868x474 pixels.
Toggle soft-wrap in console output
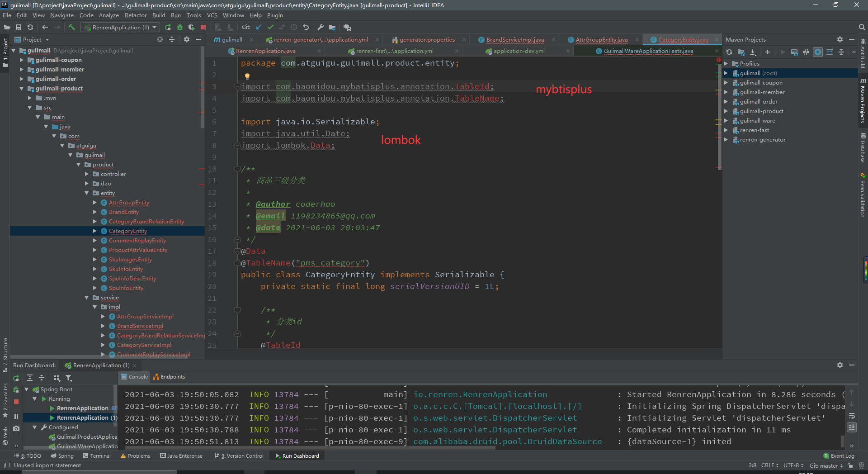tap(852, 416)
